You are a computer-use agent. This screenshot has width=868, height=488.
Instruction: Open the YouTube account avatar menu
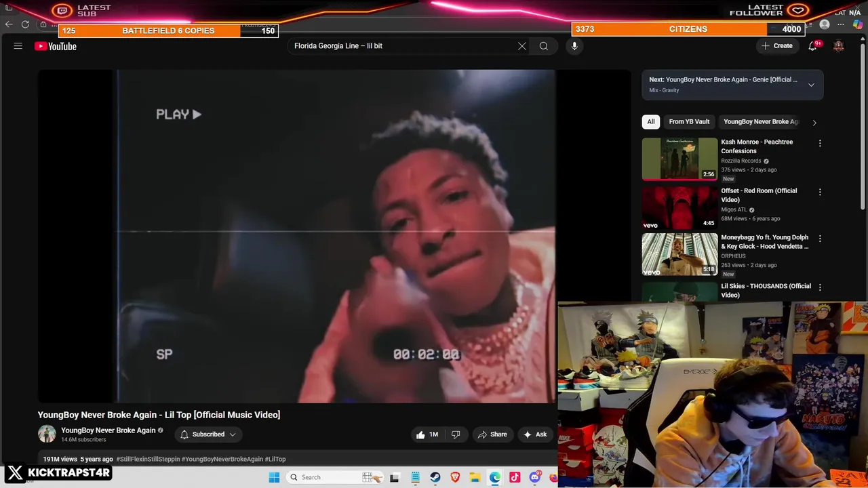coord(839,46)
